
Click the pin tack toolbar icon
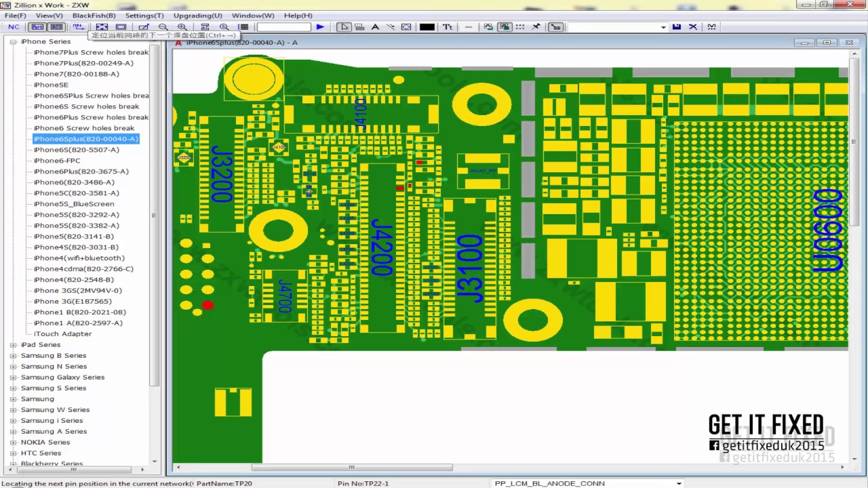536,27
